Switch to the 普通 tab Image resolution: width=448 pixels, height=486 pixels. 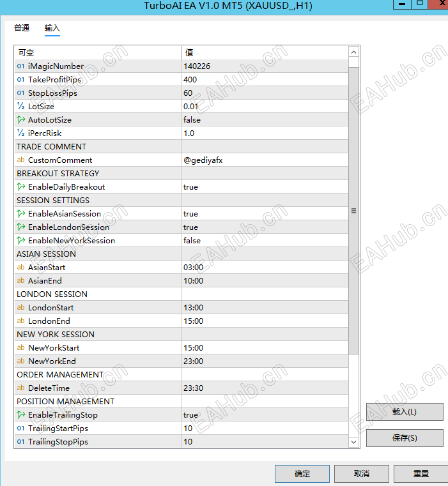pyautogui.click(x=22, y=28)
